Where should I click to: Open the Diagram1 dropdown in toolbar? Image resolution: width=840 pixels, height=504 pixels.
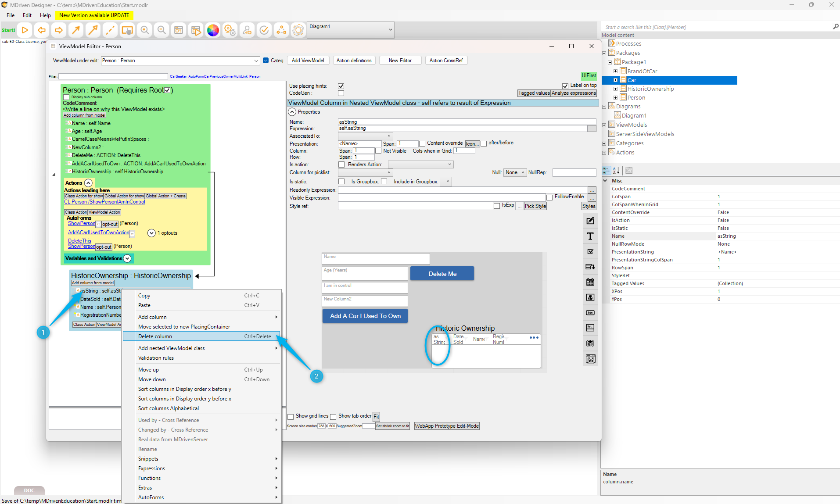tap(390, 30)
